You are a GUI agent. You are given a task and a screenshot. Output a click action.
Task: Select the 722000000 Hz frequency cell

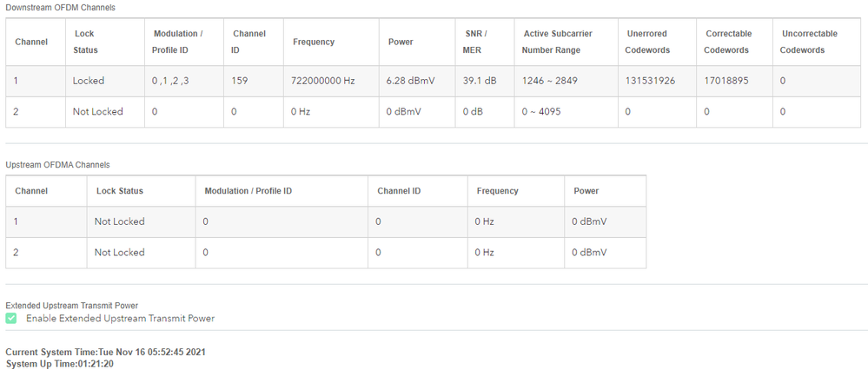click(x=323, y=81)
